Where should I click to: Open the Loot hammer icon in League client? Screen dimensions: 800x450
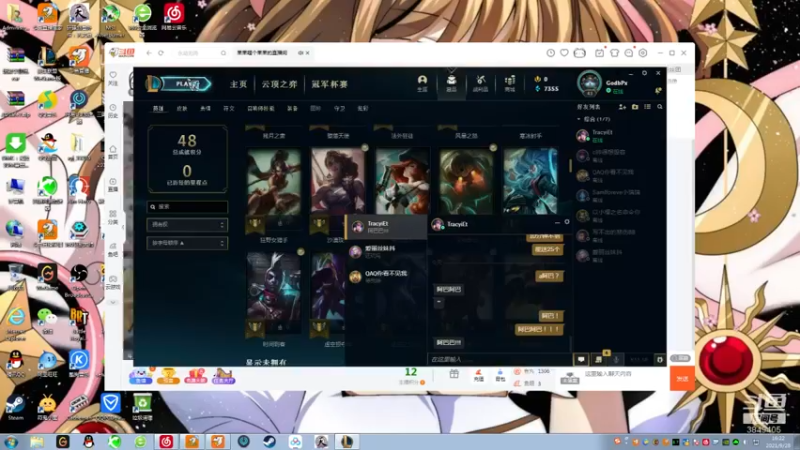481,83
